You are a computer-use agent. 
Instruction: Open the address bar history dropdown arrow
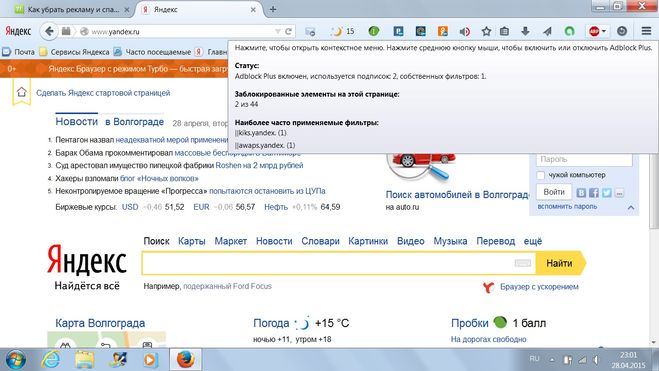(277, 32)
